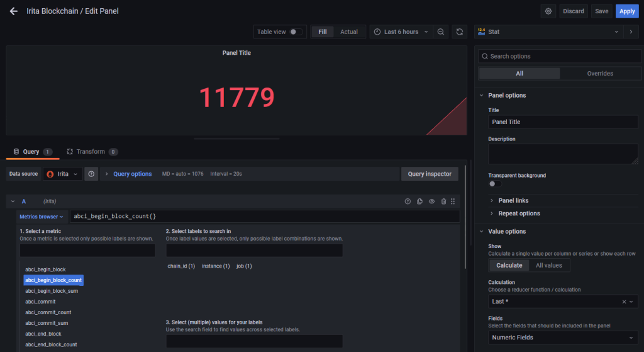Duplicate query A with copy icon

(419, 202)
